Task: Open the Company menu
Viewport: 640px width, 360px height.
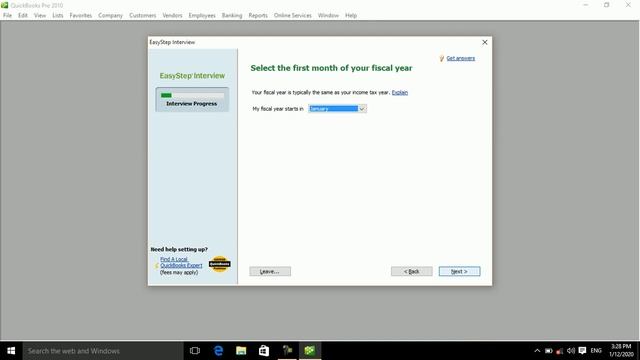Action: click(x=110, y=16)
